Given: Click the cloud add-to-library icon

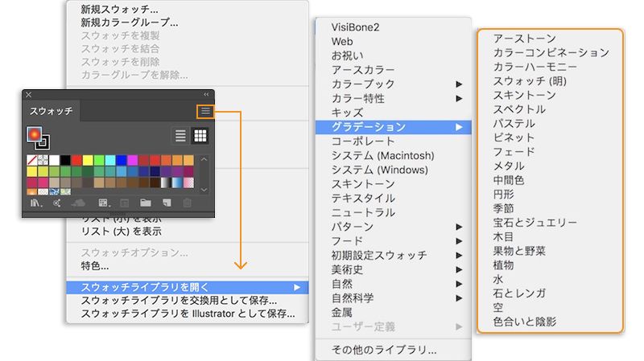Looking at the screenshot, I should coord(78,203).
